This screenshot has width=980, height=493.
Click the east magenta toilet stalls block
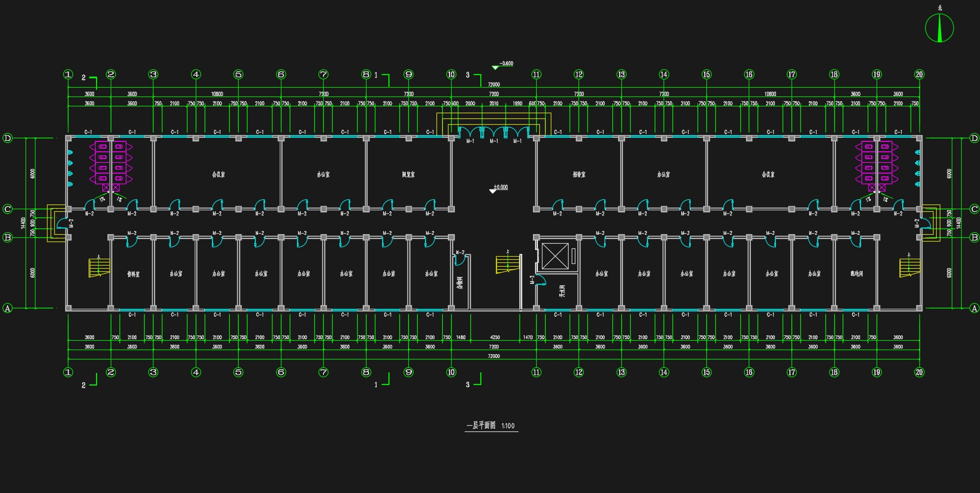(x=877, y=166)
